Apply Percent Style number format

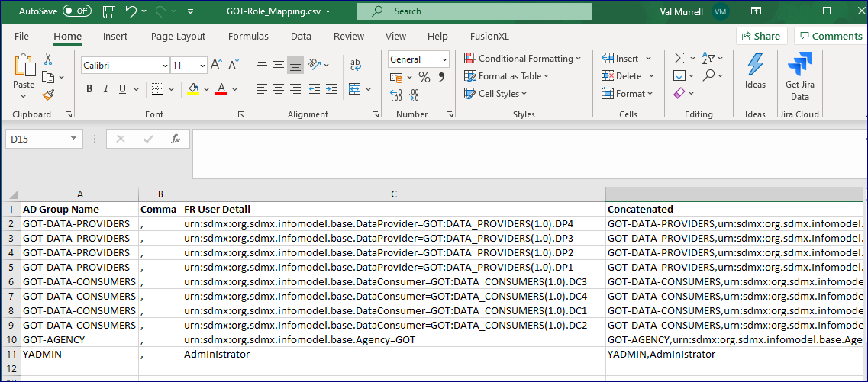[x=424, y=77]
